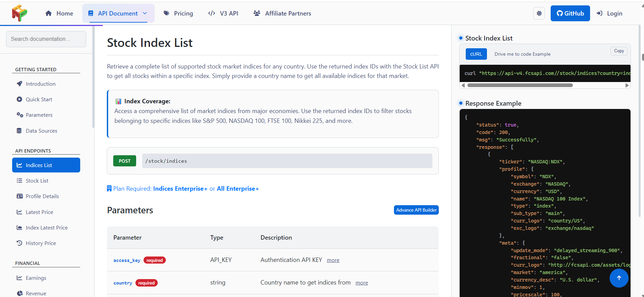Click the /stock/indices endpoint path
Image resolution: width=644 pixels, height=297 pixels.
(x=287, y=161)
